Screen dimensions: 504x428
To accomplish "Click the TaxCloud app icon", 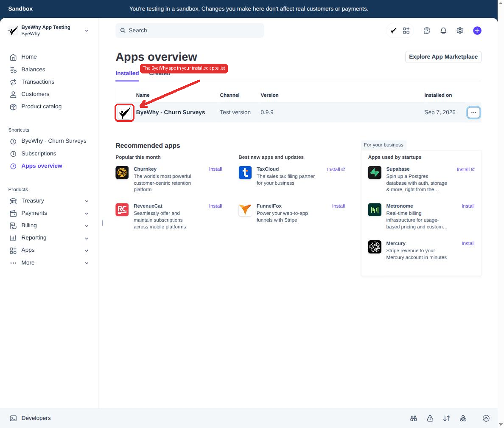I will point(245,172).
